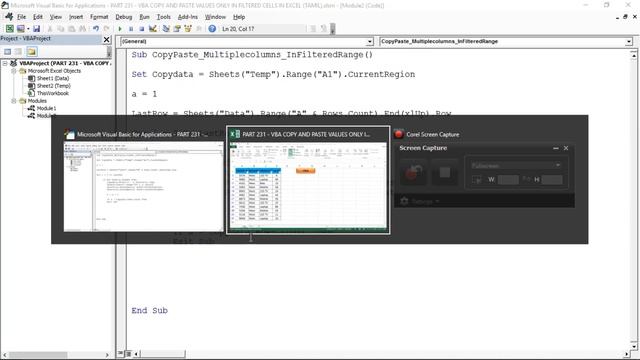640x360 pixels.
Task: Select Module1 in project tree
Action: pyautogui.click(x=46, y=108)
